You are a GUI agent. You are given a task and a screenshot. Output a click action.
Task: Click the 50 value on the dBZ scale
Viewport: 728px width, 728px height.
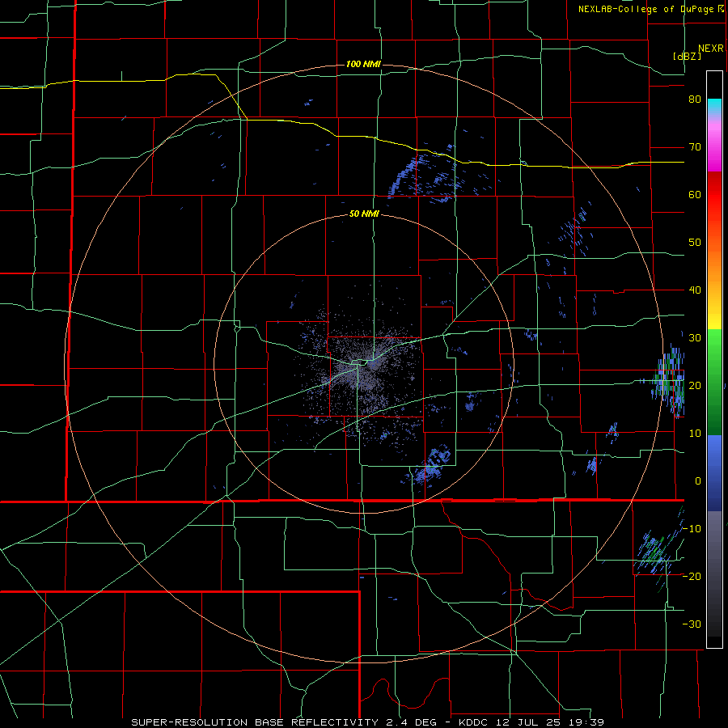(x=695, y=243)
